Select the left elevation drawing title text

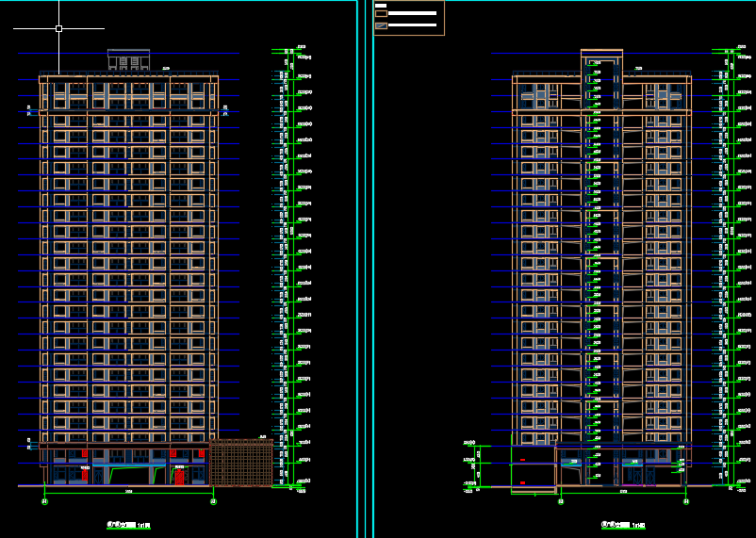point(128,525)
